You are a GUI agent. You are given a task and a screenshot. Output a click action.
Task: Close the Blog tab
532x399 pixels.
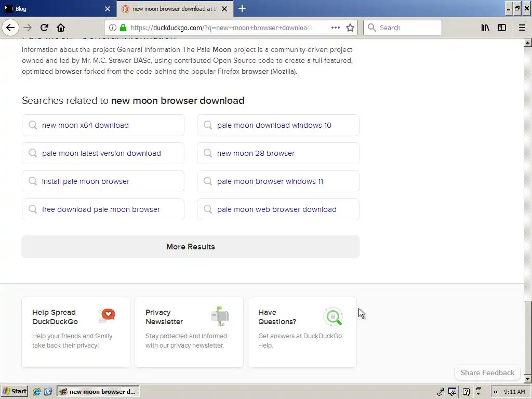click(x=108, y=9)
